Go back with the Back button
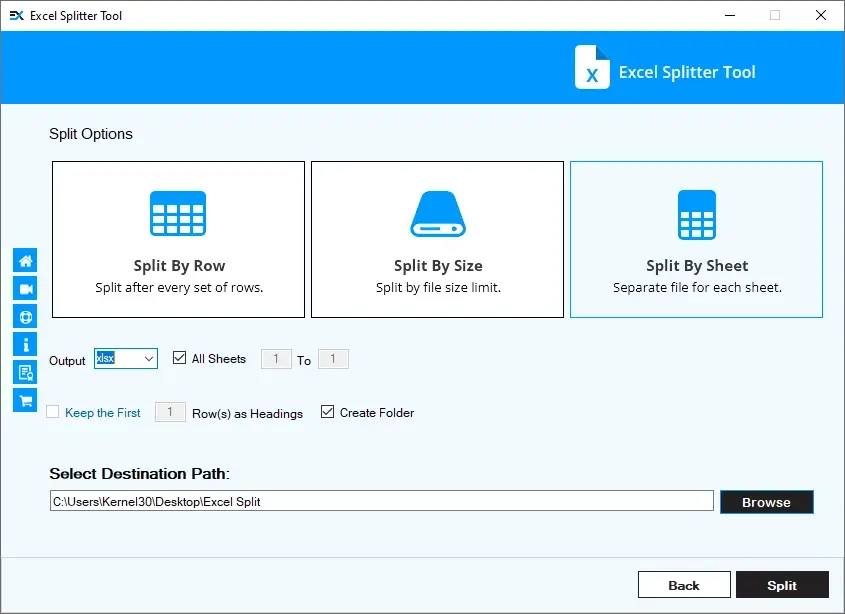 click(683, 585)
